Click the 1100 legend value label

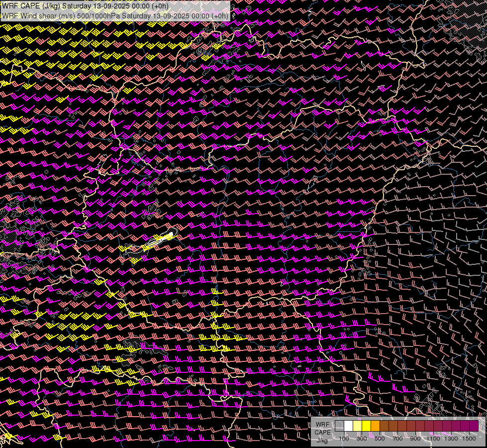[433, 439]
